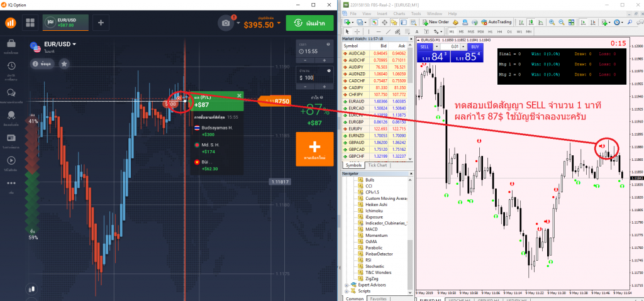The image size is (644, 301).
Task: Select the H4 timeframe in MetaTrader
Action: click(x=500, y=31)
